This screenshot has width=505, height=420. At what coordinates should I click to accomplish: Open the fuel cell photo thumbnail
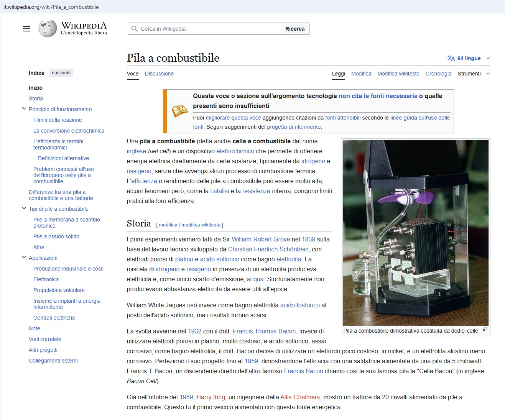click(x=415, y=233)
